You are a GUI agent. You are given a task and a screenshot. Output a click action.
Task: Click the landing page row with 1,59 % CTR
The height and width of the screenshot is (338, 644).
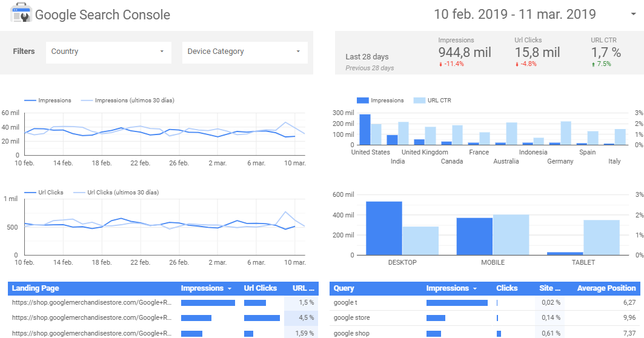(163, 333)
